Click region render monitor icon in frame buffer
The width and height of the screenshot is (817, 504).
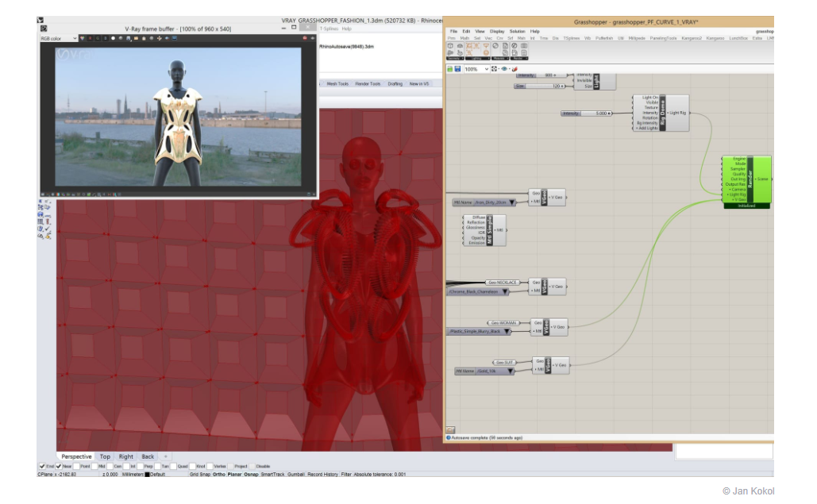(175, 38)
